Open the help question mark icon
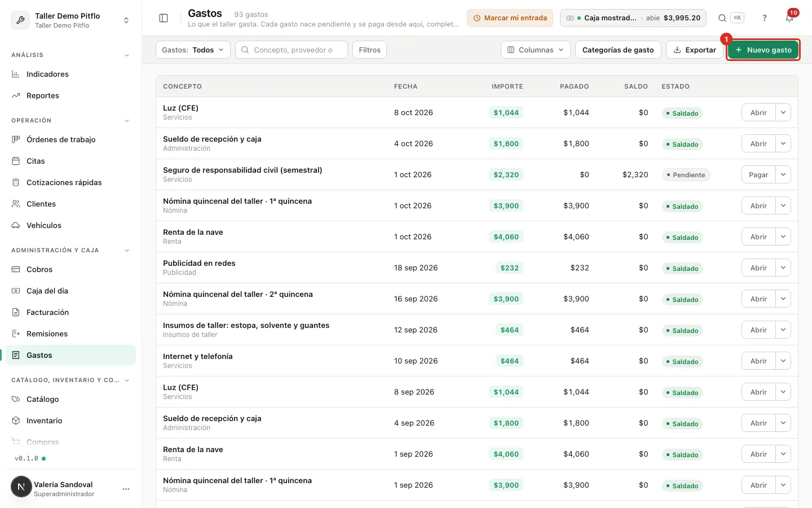This screenshot has height=508, width=812. click(x=765, y=18)
